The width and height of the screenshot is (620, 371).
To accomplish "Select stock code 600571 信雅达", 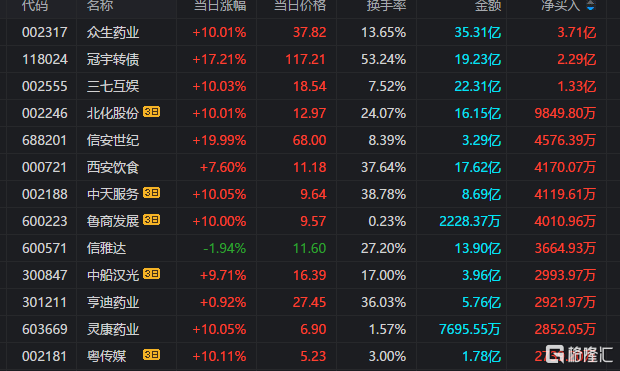I will click(x=306, y=248).
